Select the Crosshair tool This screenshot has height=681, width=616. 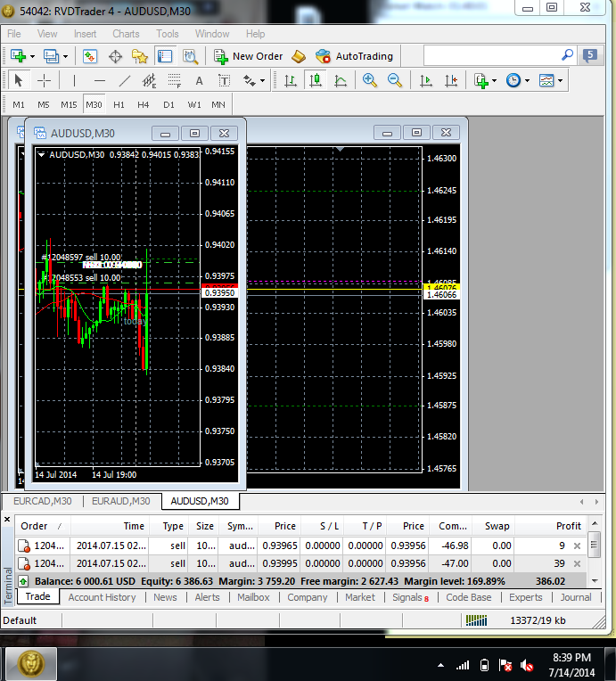[44, 81]
